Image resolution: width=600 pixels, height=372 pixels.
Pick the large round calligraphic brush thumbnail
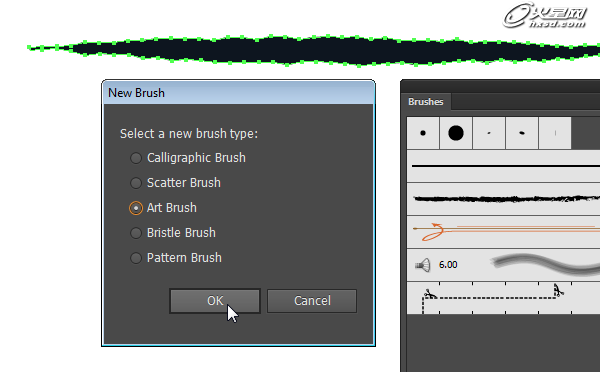[456, 133]
